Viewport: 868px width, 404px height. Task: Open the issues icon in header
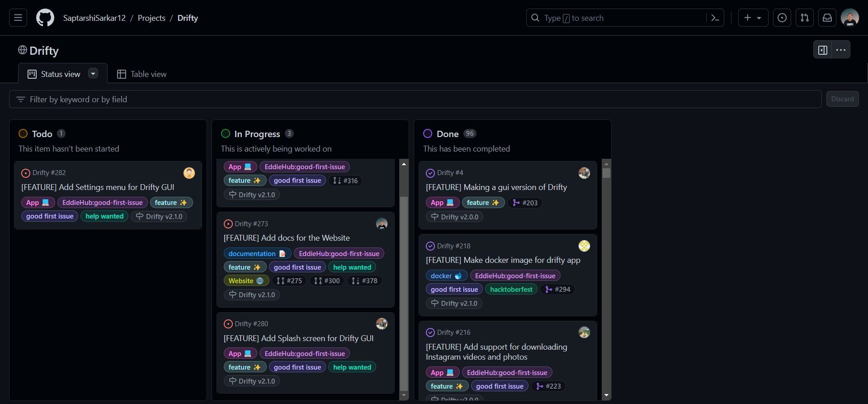pos(782,18)
